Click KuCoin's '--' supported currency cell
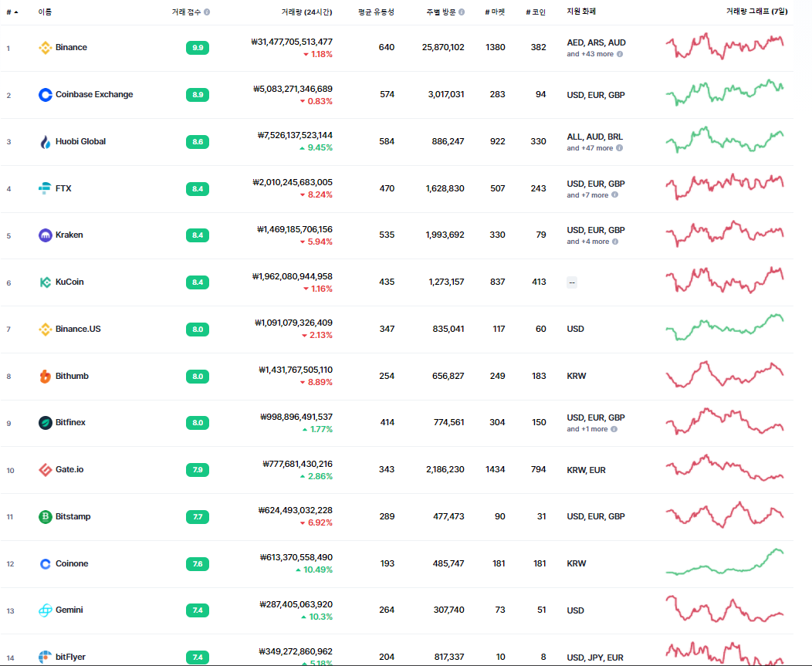The image size is (812, 666). click(x=572, y=282)
